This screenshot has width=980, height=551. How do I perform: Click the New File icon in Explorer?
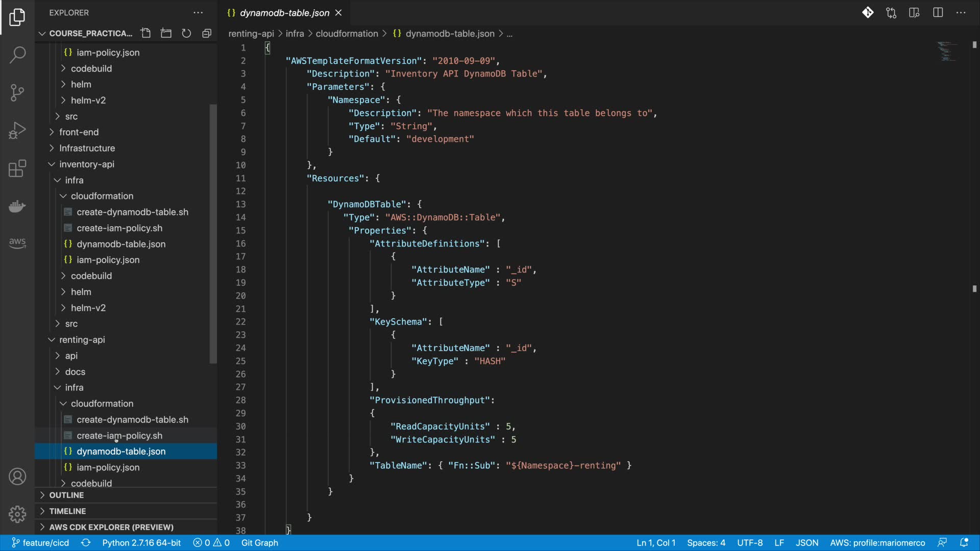click(145, 33)
